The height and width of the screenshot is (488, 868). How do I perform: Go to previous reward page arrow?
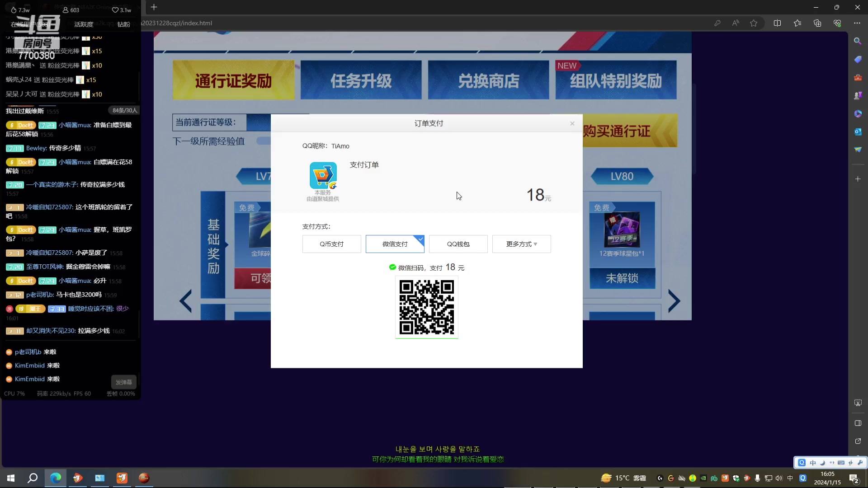pyautogui.click(x=186, y=300)
